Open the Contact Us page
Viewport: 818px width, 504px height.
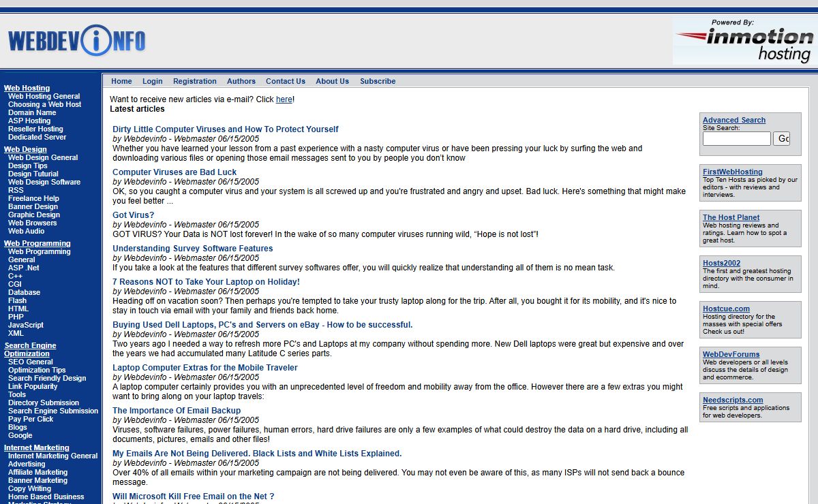(x=286, y=81)
